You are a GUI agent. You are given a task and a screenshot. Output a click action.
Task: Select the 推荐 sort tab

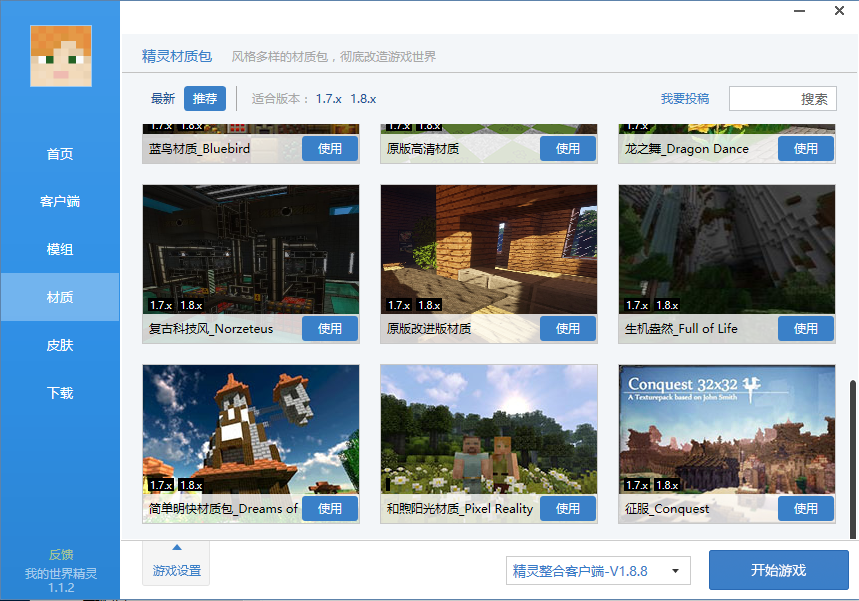[205, 99]
